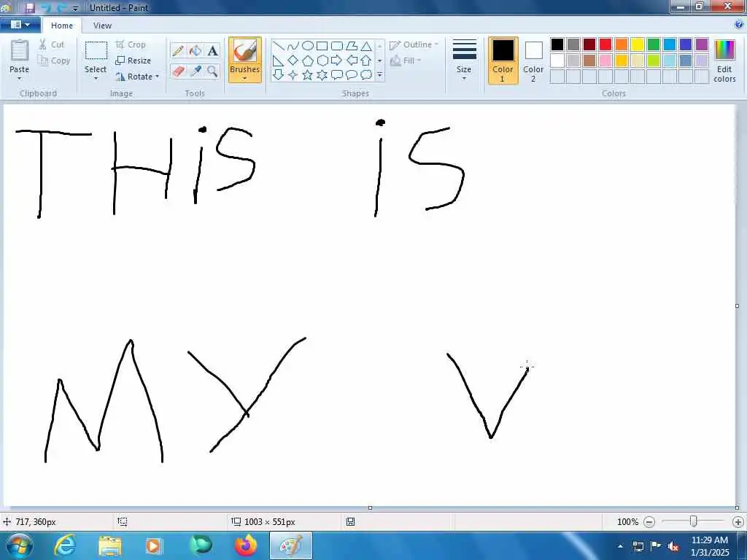Choose the Down arrow shape
The width and height of the screenshot is (747, 560).
tap(279, 75)
